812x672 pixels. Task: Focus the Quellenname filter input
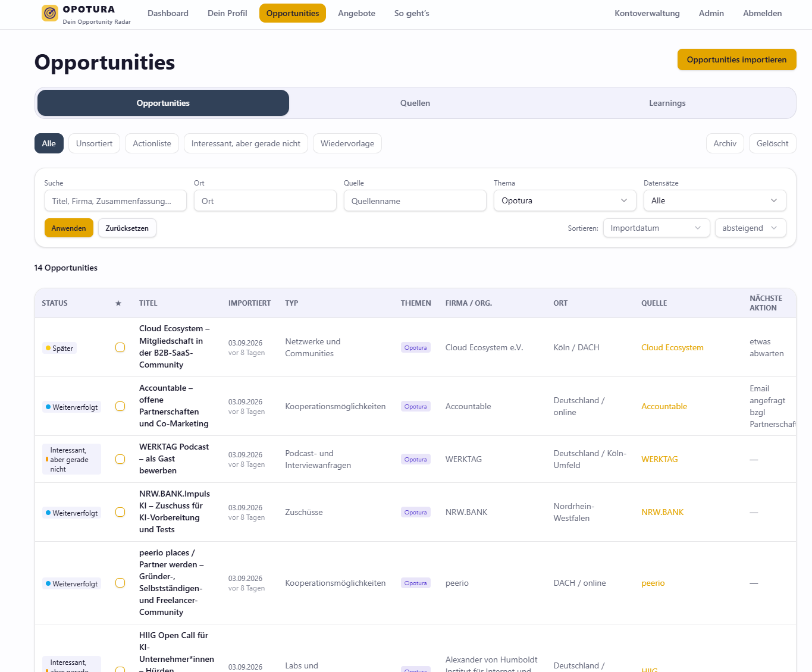coord(415,201)
